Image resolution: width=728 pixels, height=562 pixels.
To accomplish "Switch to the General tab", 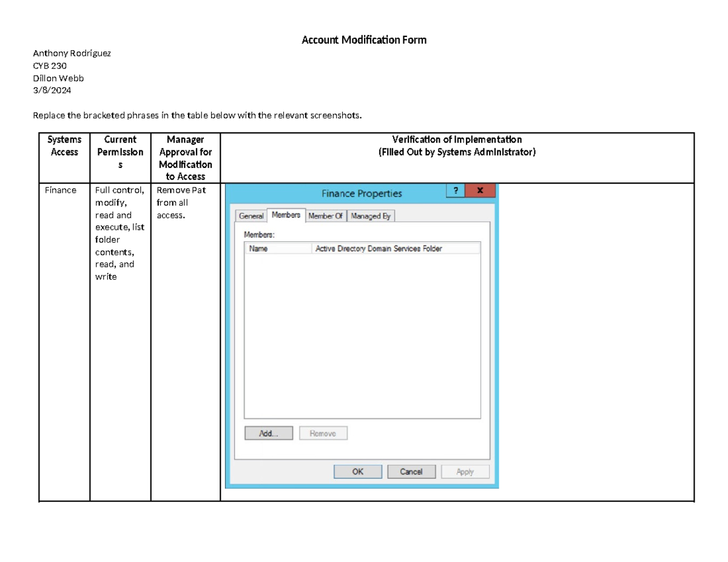I will [x=251, y=216].
